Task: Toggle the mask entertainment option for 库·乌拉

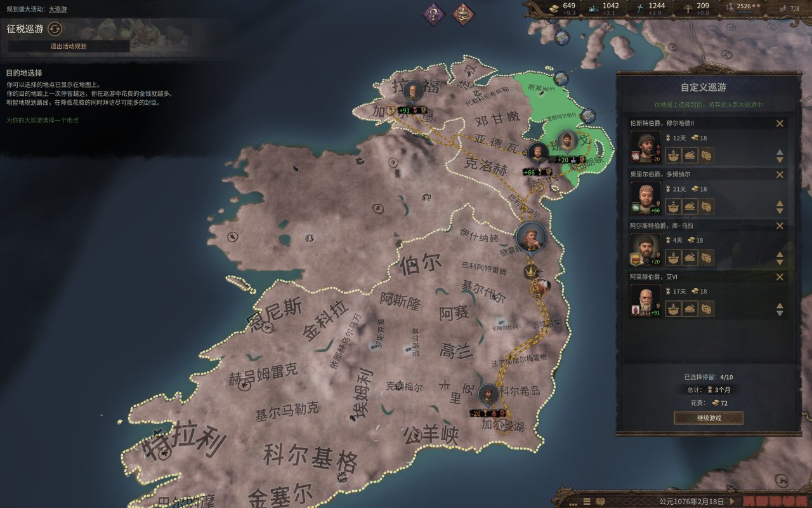Action: (x=706, y=258)
